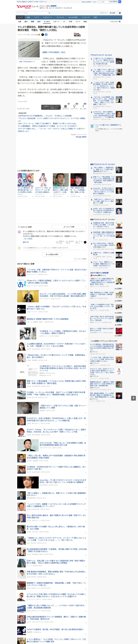Open the ホロライブ・AZKi recommended article thumbnail
138x644 pixels.
tap(43, 180)
